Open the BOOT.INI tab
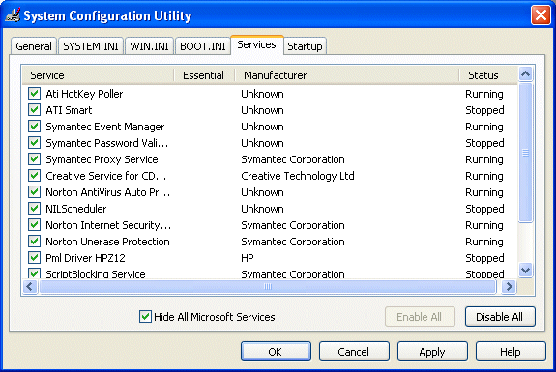This screenshot has width=556, height=372. point(202,46)
